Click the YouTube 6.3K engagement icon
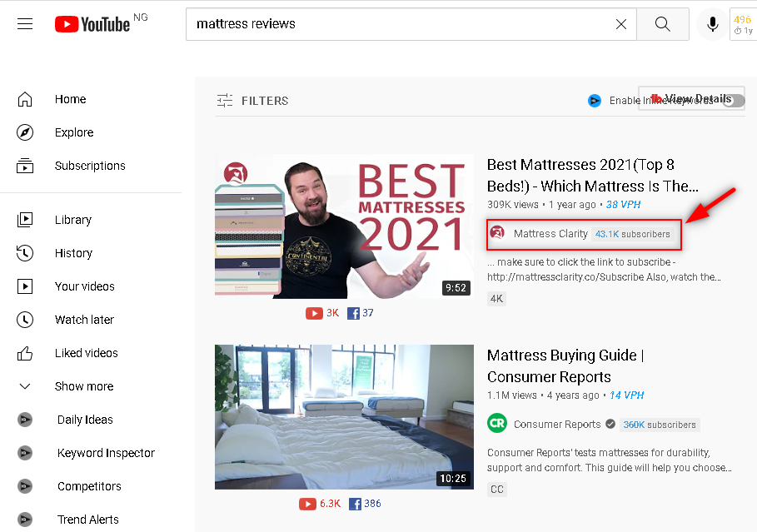Image resolution: width=757 pixels, height=532 pixels. (307, 504)
